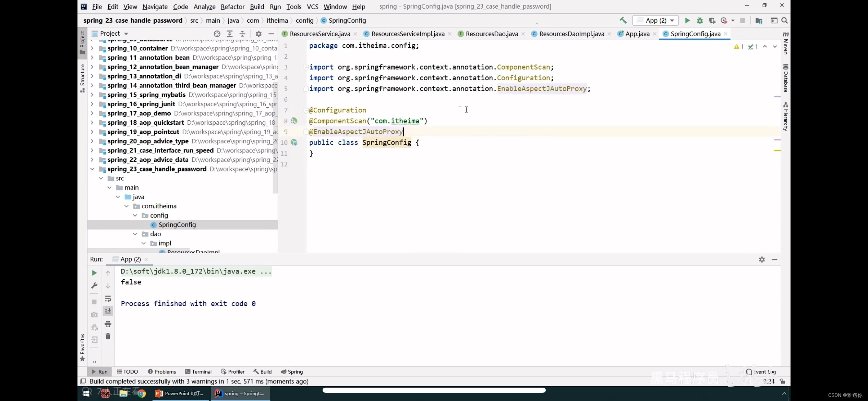
Task: Click the Up arrow in Run console
Action: (108, 273)
